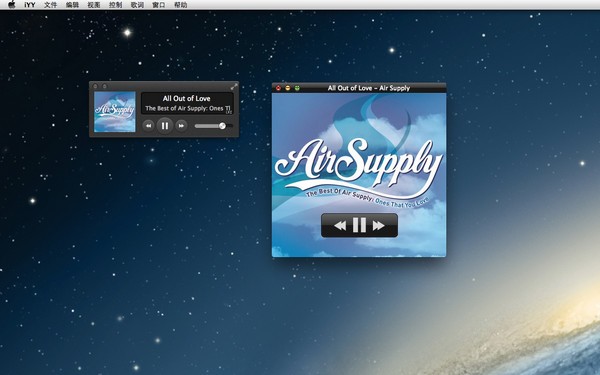The width and height of the screenshot is (600, 375).
Task: Skip forward using large album window's next button
Action: [378, 225]
